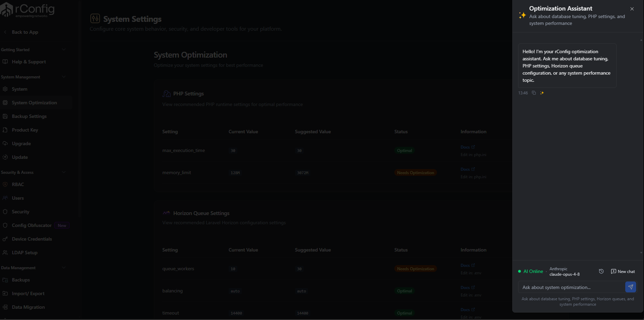The image size is (644, 320).
Task: Click Needs Optimization badge for memory_limit
Action: coord(415,173)
